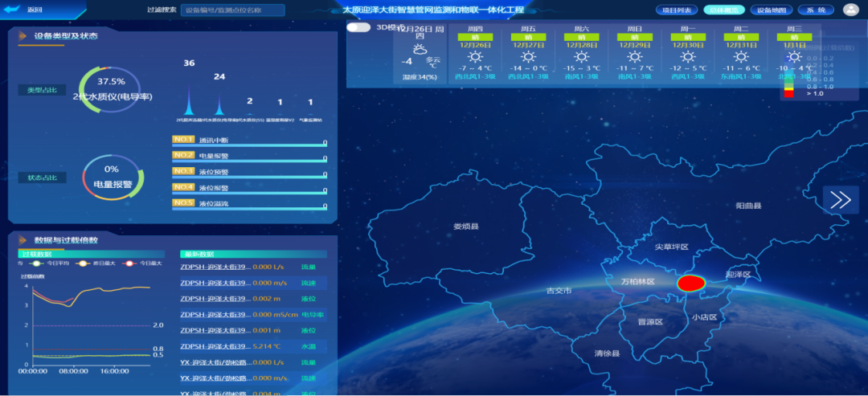
Task: Click the project title 太原迎泽大街智慧管网监测和物联一体化工程
Action: [x=433, y=10]
